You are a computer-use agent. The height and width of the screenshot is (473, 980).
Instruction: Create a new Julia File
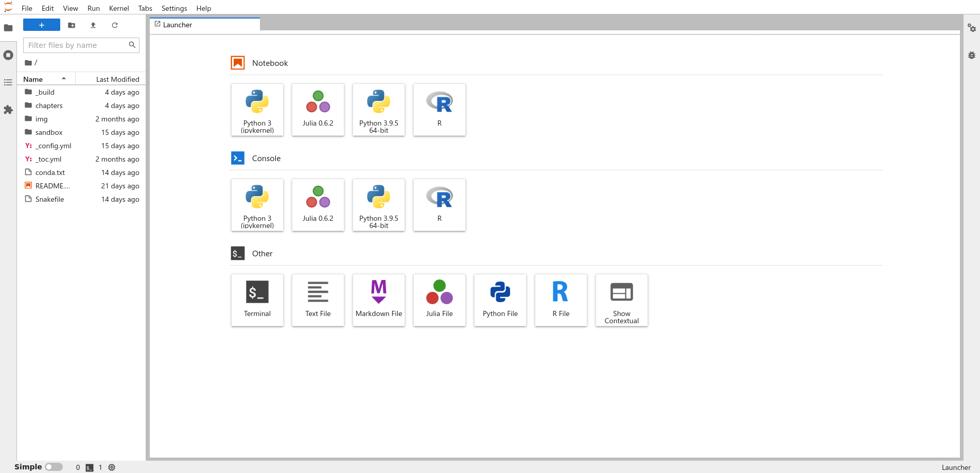440,300
